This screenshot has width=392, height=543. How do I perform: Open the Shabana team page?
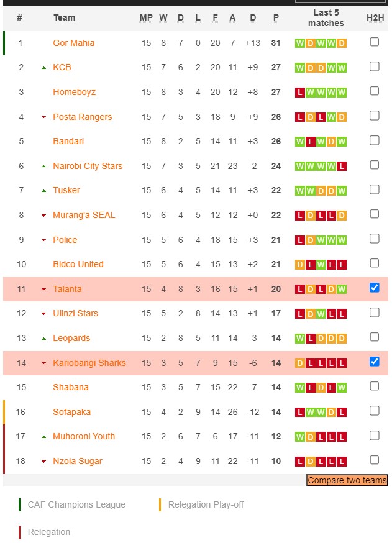coord(71,388)
